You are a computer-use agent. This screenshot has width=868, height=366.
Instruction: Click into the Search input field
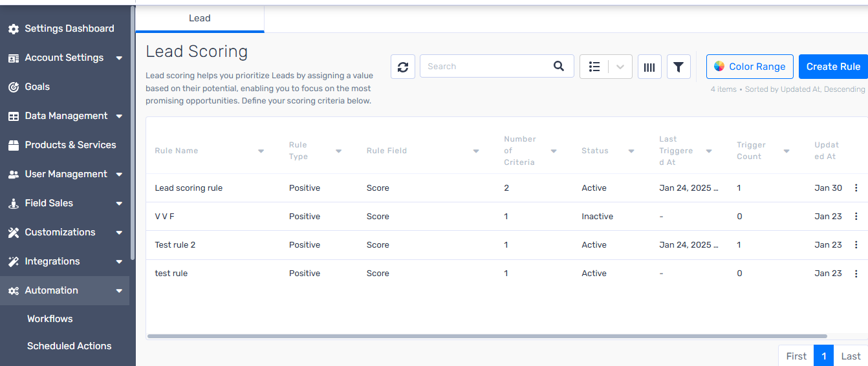pos(486,66)
